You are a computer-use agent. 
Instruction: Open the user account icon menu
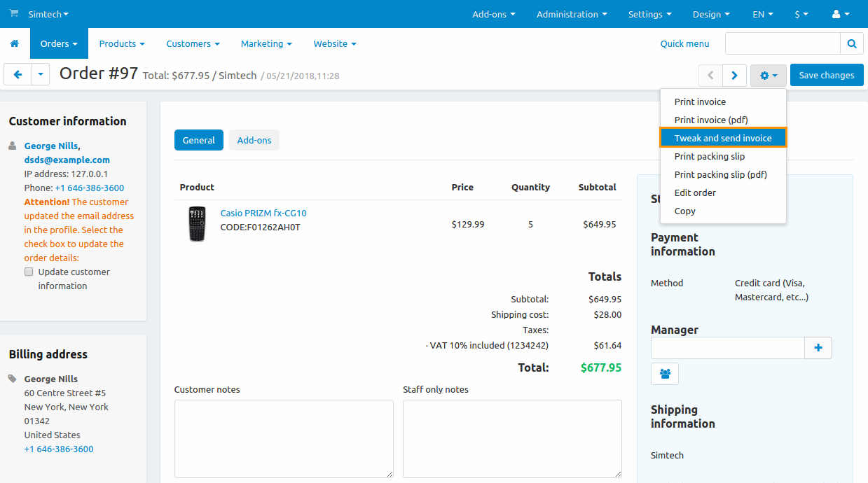click(841, 14)
